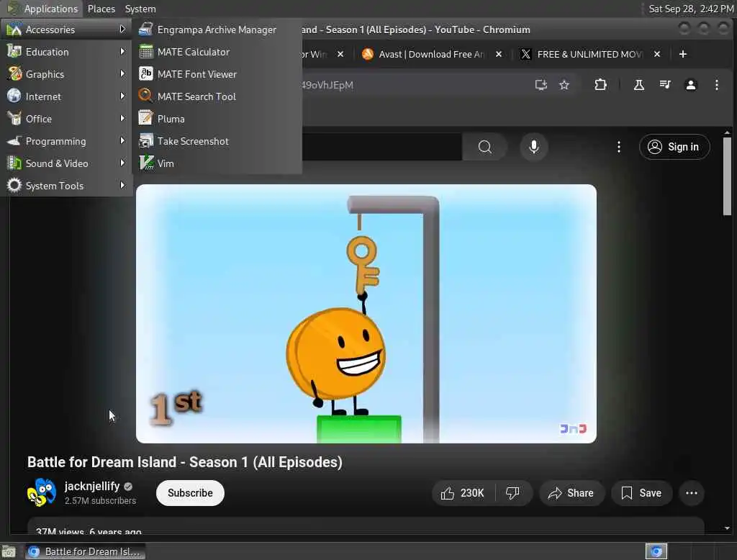
Task: Expand the System Tools submenu arrow
Action: click(122, 185)
